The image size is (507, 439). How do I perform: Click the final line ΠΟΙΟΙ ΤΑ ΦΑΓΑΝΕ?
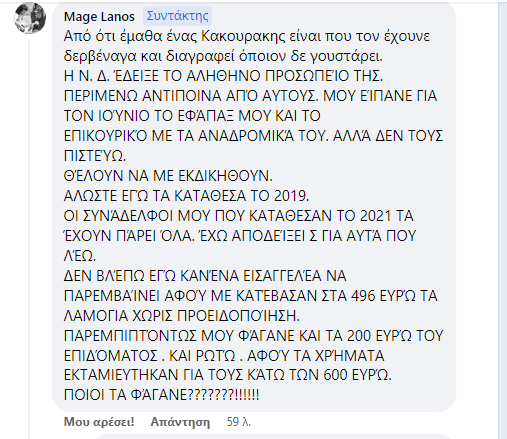161,395
